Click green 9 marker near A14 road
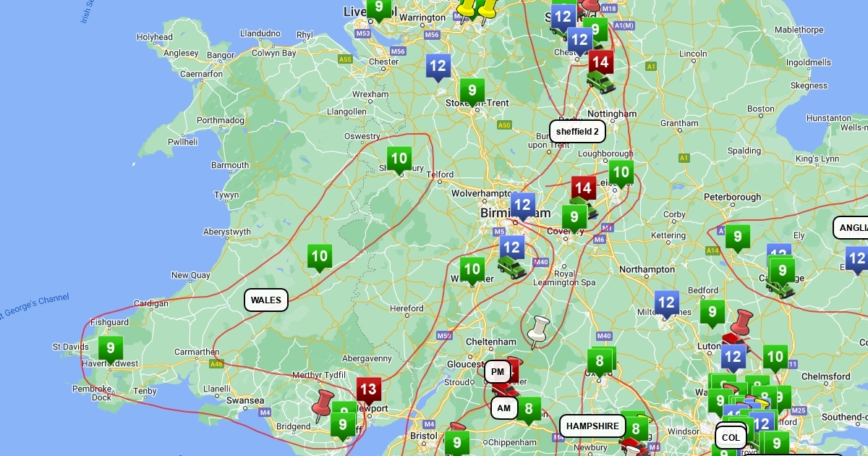 pyautogui.click(x=737, y=237)
